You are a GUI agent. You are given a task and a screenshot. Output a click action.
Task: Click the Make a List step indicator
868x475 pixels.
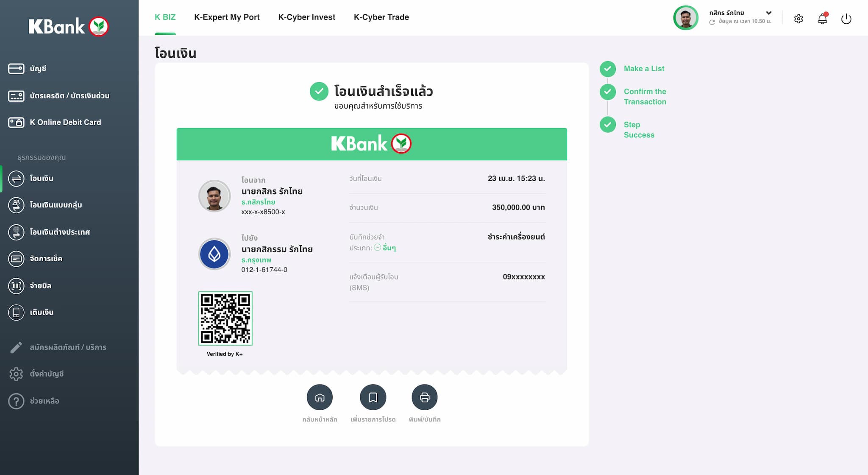(x=608, y=68)
